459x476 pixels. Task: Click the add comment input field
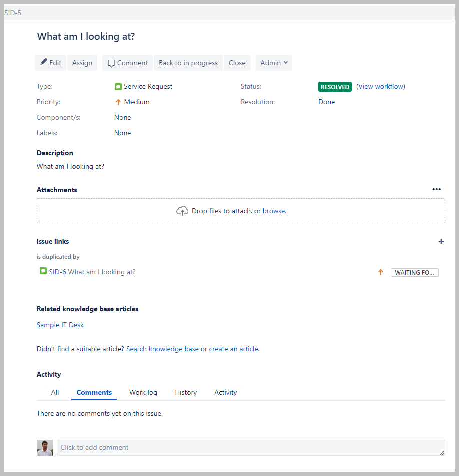coord(251,448)
